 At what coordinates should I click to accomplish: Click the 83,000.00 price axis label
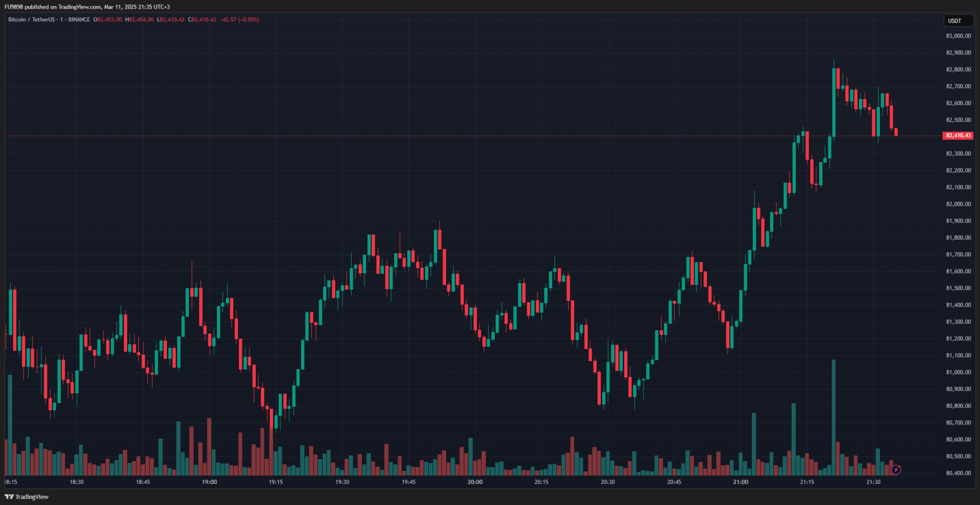(958, 36)
